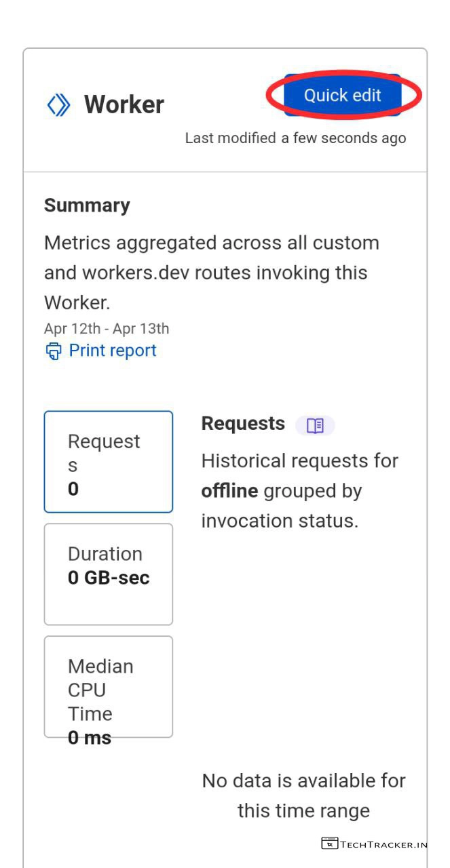Click the 0 GB-sec duration value

109,578
